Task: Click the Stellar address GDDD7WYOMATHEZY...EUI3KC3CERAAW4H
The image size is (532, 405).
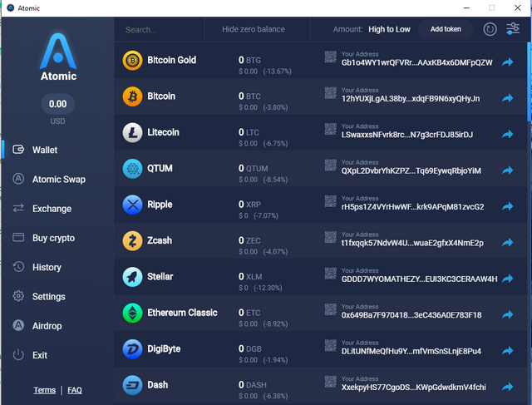Action: (419, 279)
